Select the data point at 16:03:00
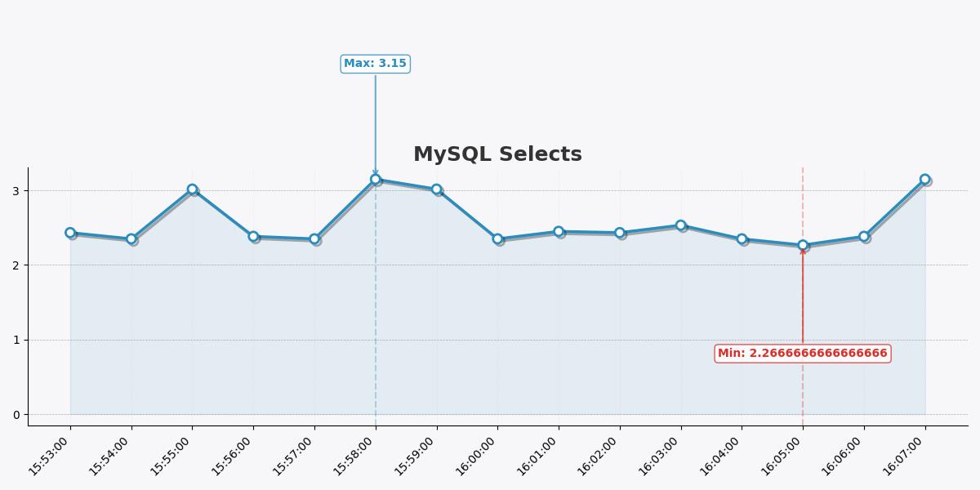 680,225
